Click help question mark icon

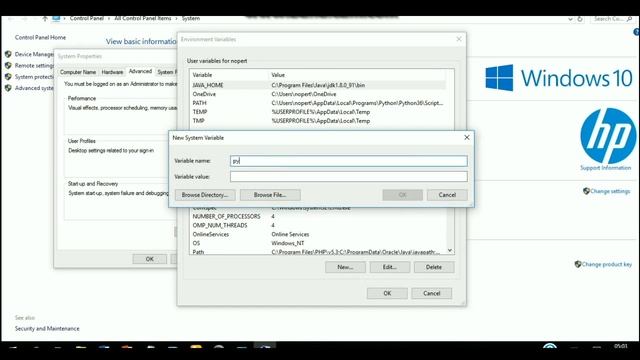point(637,32)
